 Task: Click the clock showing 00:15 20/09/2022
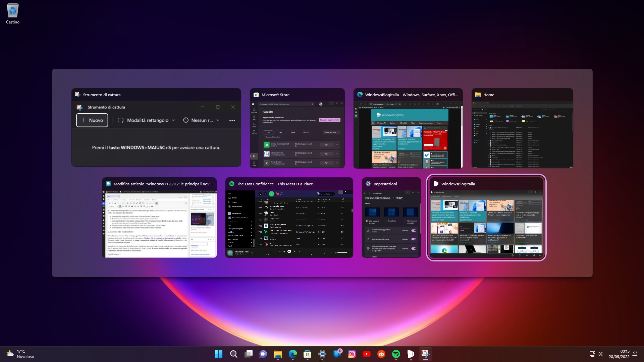619,354
